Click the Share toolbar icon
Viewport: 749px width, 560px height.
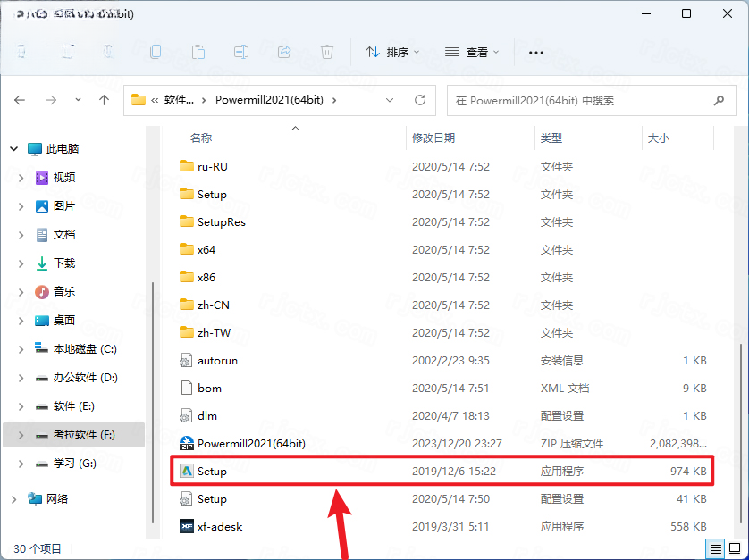coord(284,52)
